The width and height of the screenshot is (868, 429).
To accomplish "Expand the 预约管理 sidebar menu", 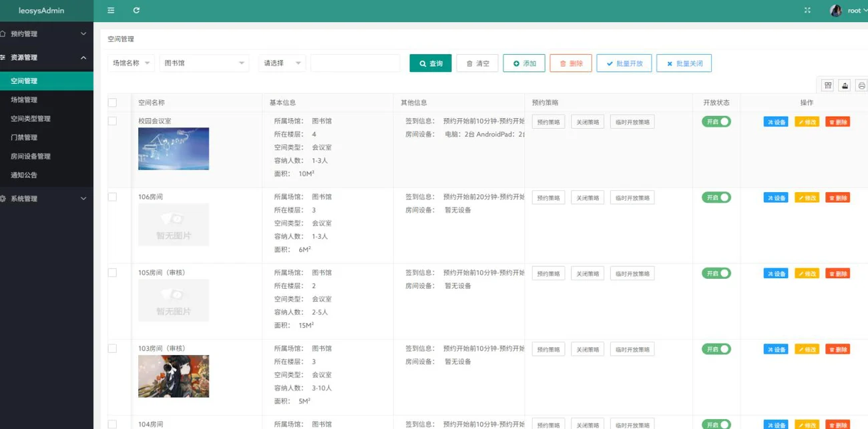I will coord(47,34).
